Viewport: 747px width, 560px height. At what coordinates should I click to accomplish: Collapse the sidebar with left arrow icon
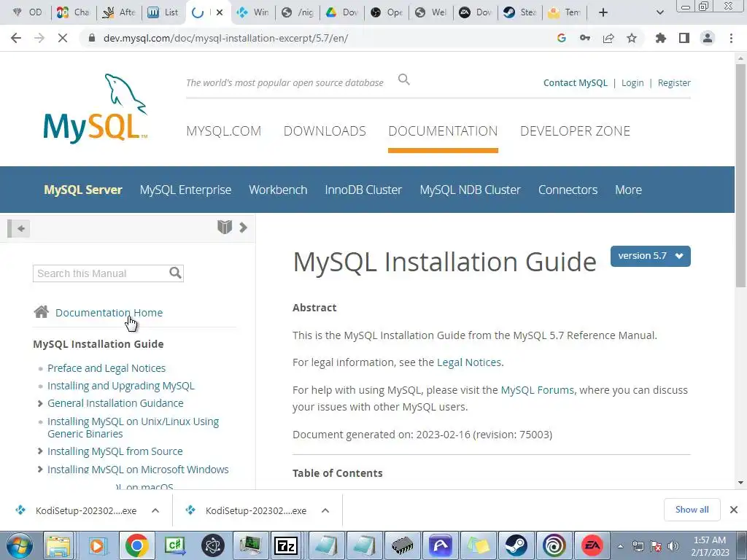pyautogui.click(x=19, y=228)
